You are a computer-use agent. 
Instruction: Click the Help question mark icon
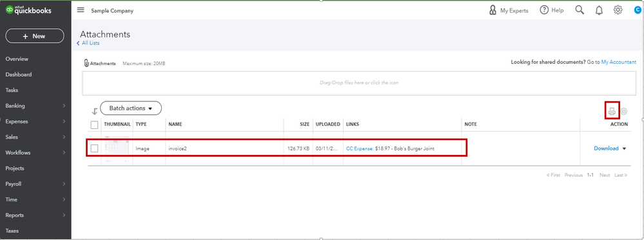(544, 10)
